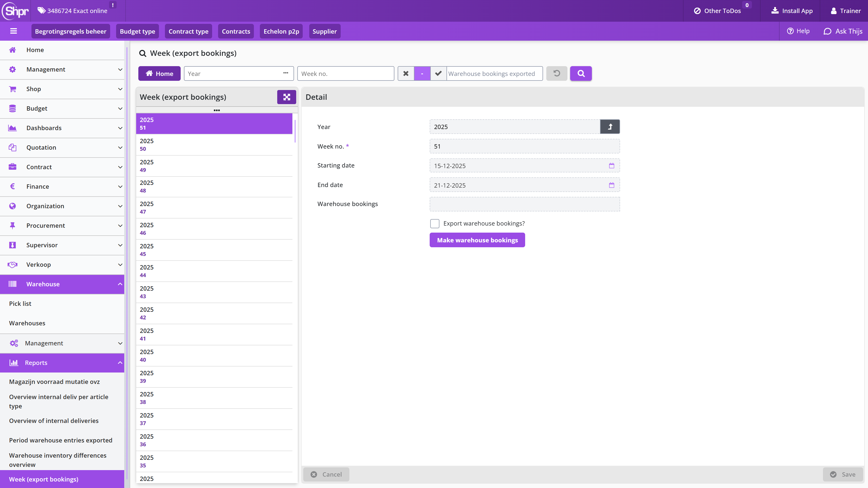Viewport: 868px width, 488px height.
Task: Expand the Finance sidebar section
Action: [62, 187]
